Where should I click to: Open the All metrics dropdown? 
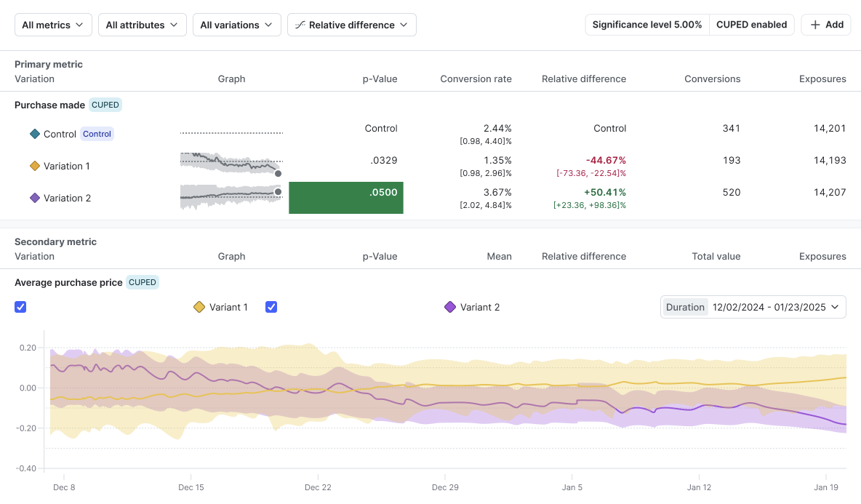click(x=53, y=25)
